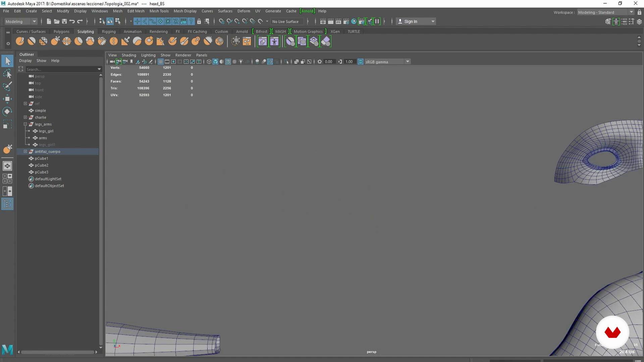Select the Sculpt tool on the shelf
Viewport: 644px width, 362px height.
[x=20, y=41]
